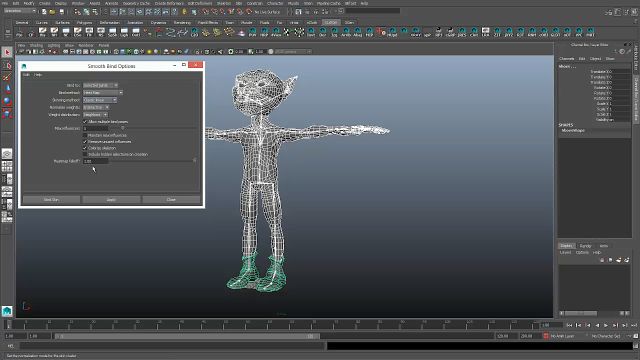
Task: Click the Bind Skin button
Action: 51,200
